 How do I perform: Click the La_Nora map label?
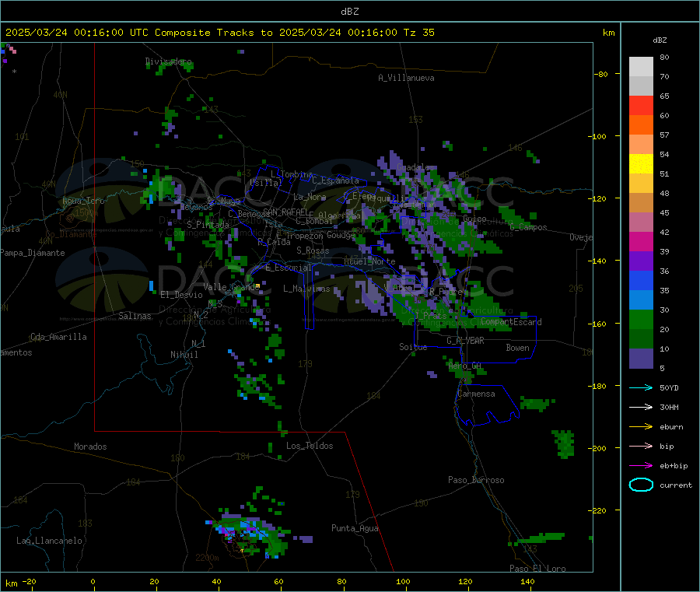coord(310,197)
